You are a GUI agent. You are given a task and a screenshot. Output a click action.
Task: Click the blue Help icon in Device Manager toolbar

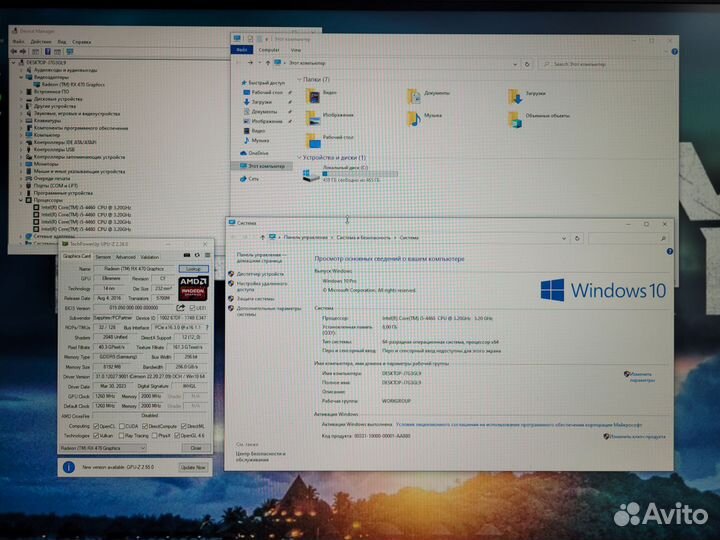pos(47,51)
